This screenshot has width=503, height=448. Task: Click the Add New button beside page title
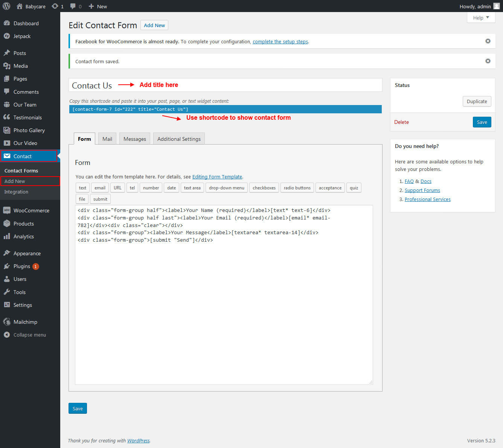click(x=154, y=25)
